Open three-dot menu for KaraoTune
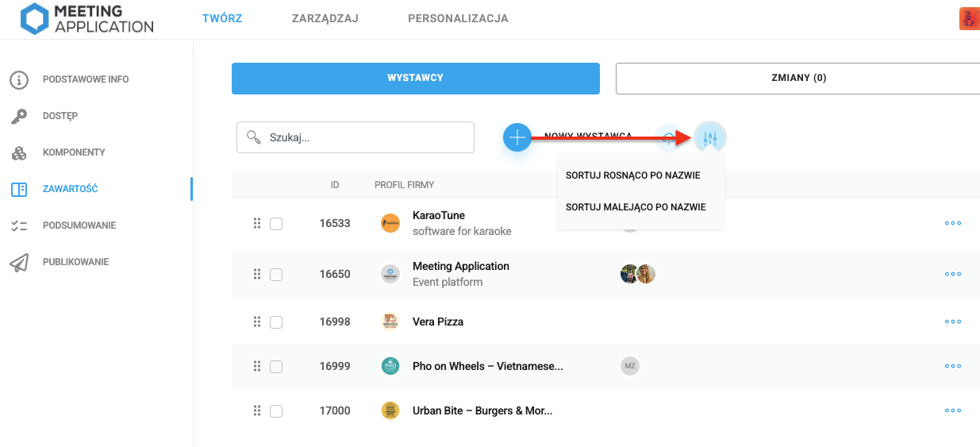Screen dimensions: 980x447 pos(953,223)
